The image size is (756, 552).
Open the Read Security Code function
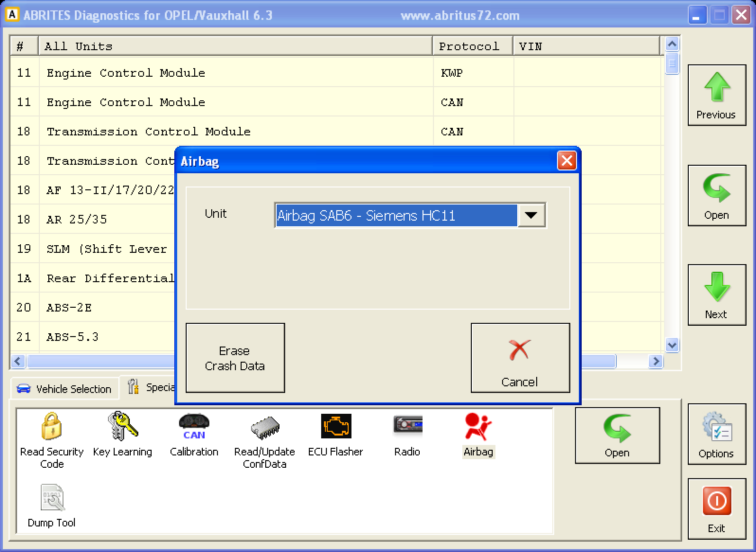click(52, 440)
